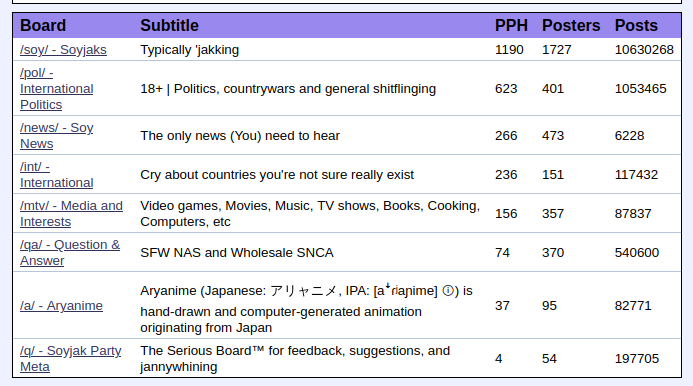The width and height of the screenshot is (693, 386).
Task: Open the /pol/ - International Politics link
Action: point(57,89)
